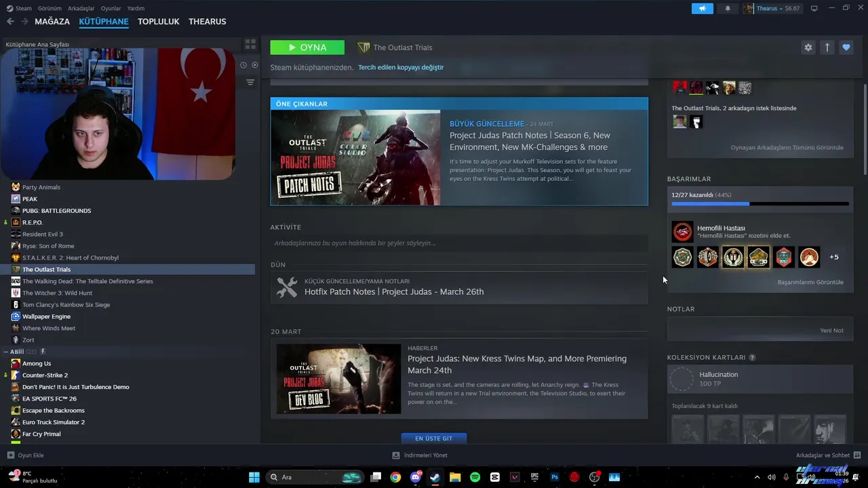Go back with the left arrow
Image resolution: width=868 pixels, height=488 pixels.
(x=10, y=22)
